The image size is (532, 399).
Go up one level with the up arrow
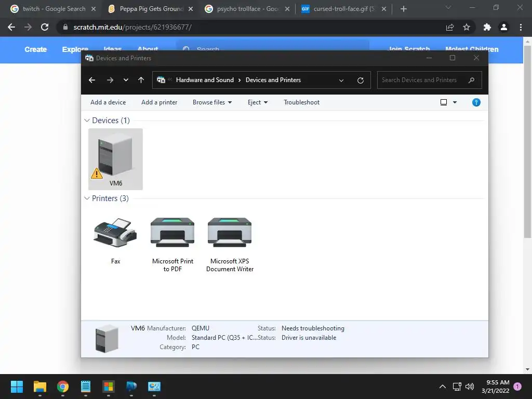point(141,80)
